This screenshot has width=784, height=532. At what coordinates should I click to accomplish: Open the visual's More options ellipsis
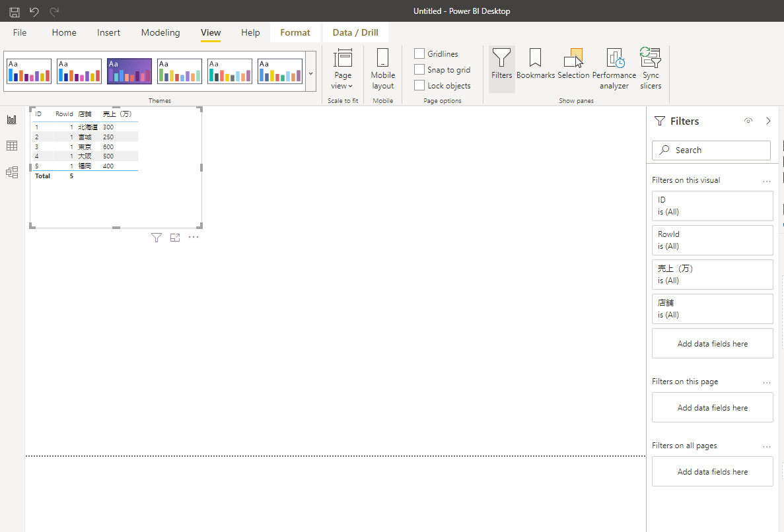[194, 237]
